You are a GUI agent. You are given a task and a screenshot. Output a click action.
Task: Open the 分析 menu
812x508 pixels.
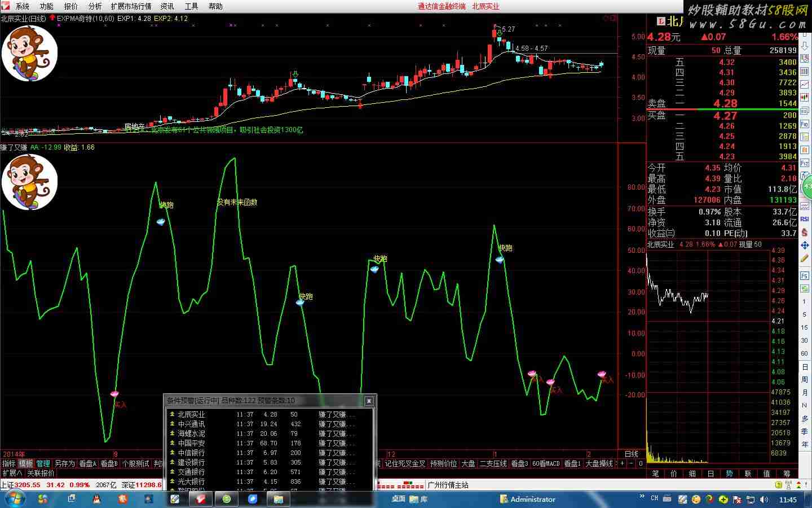tap(95, 6)
